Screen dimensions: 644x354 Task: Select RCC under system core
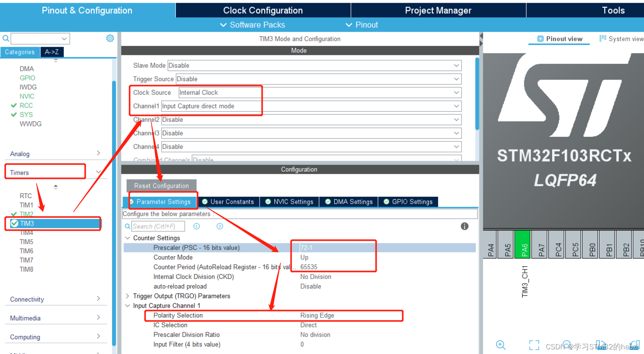pyautogui.click(x=26, y=105)
